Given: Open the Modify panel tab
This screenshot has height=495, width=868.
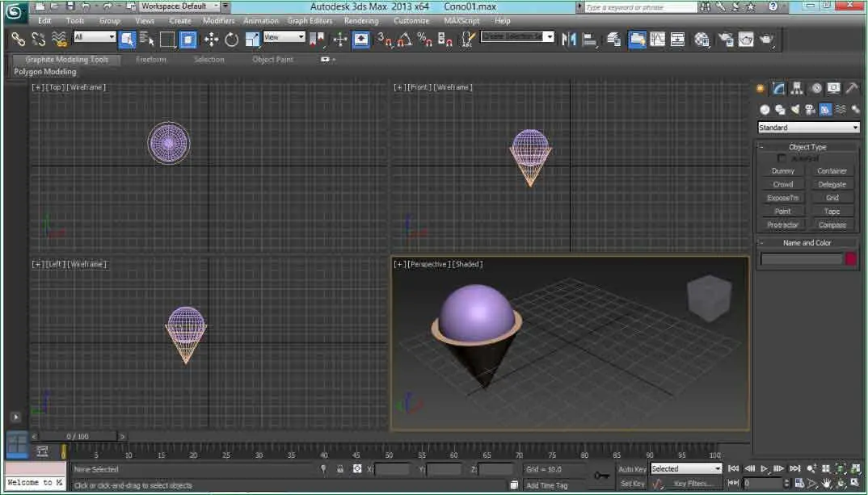Looking at the screenshot, I should tap(779, 89).
